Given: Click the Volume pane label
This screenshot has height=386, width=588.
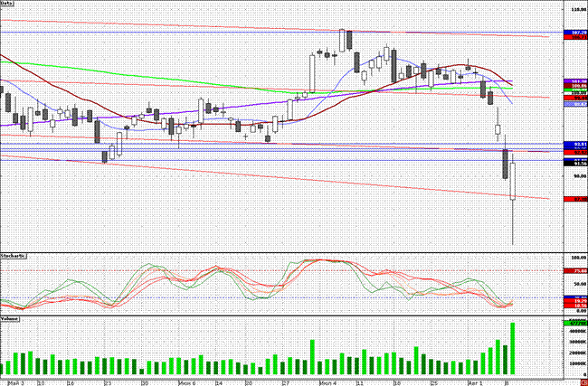Looking at the screenshot, I should [9, 318].
